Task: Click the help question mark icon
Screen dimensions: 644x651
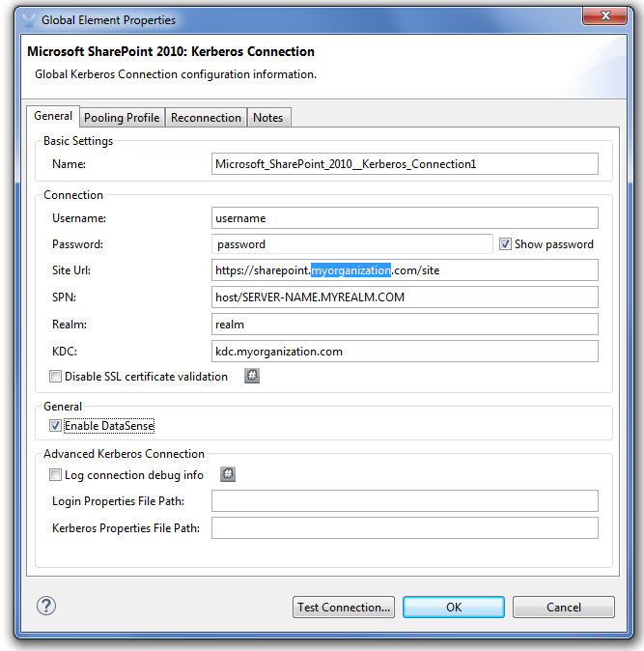Action: tap(46, 606)
